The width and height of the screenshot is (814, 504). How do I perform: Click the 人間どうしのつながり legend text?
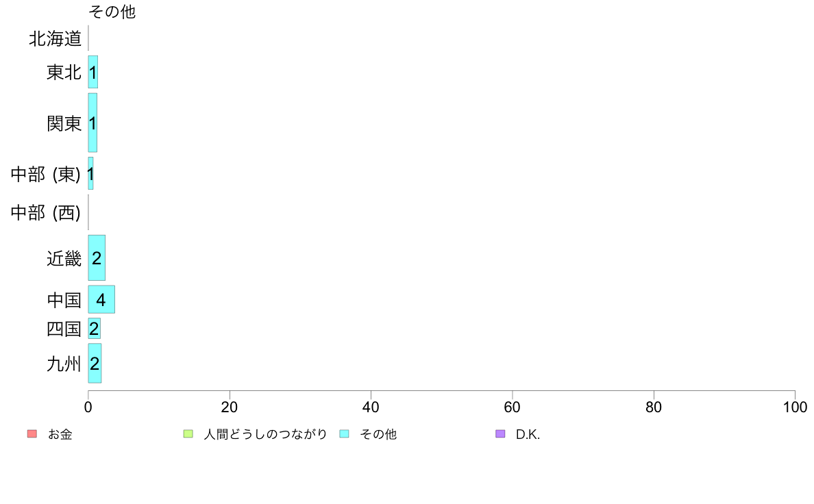[x=265, y=434]
